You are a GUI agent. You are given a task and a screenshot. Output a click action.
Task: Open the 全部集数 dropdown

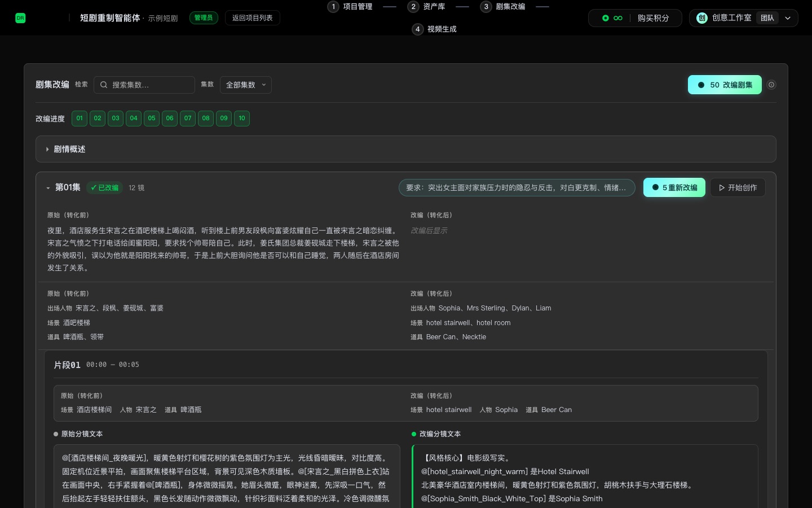tap(246, 85)
